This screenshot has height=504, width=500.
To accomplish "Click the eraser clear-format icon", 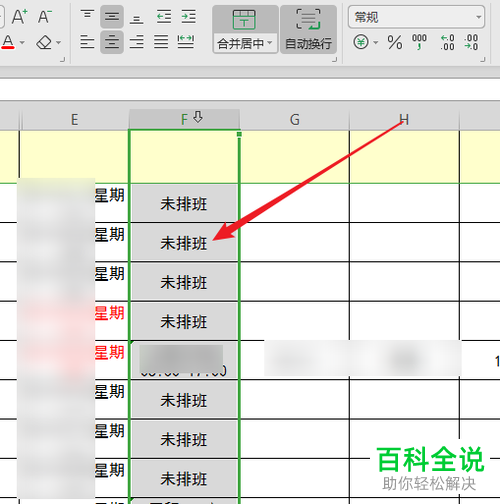I will coord(44,42).
